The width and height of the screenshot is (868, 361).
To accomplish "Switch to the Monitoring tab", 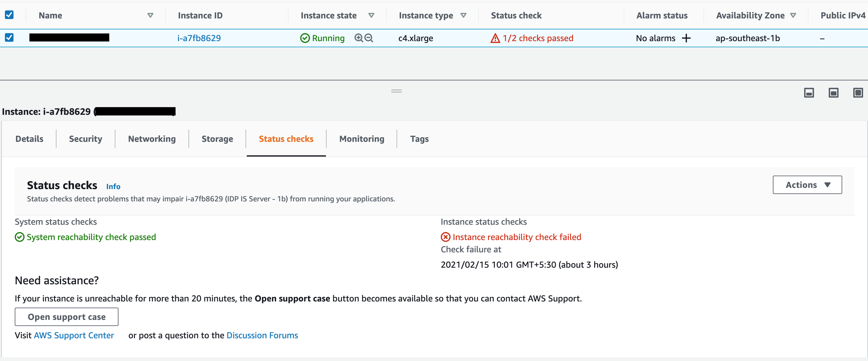I will click(362, 139).
